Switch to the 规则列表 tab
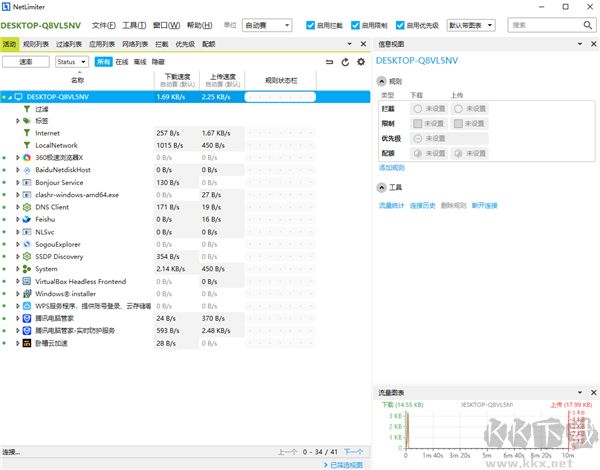 pos(37,45)
